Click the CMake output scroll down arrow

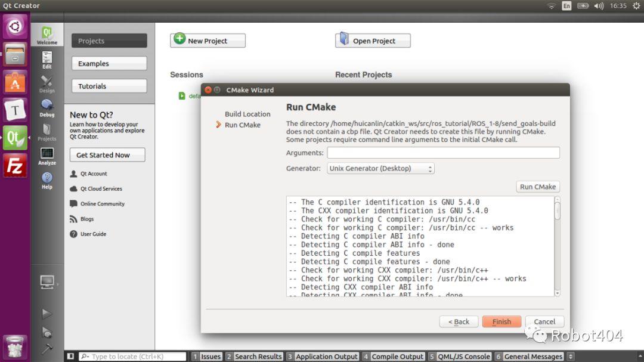(x=558, y=293)
